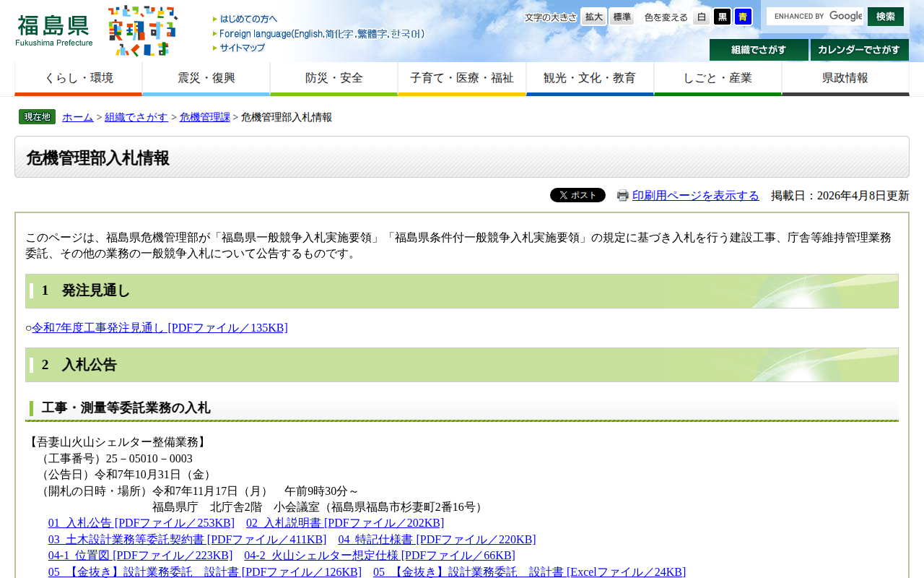Click the 公告日 令和7年10月31日 text
Image resolution: width=924 pixels, height=578 pixels.
tap(126, 475)
